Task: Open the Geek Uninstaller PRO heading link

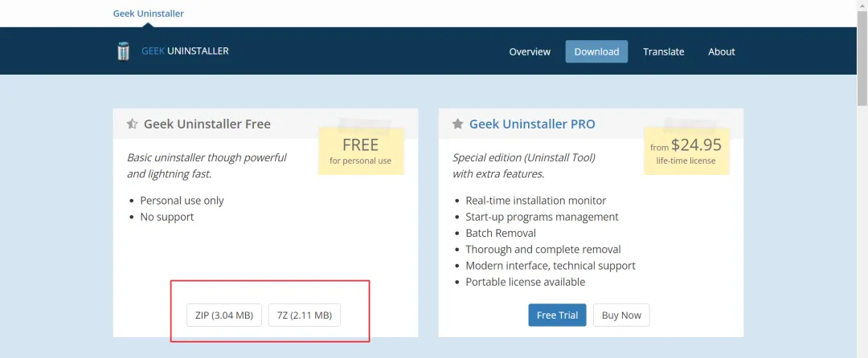Action: (532, 124)
